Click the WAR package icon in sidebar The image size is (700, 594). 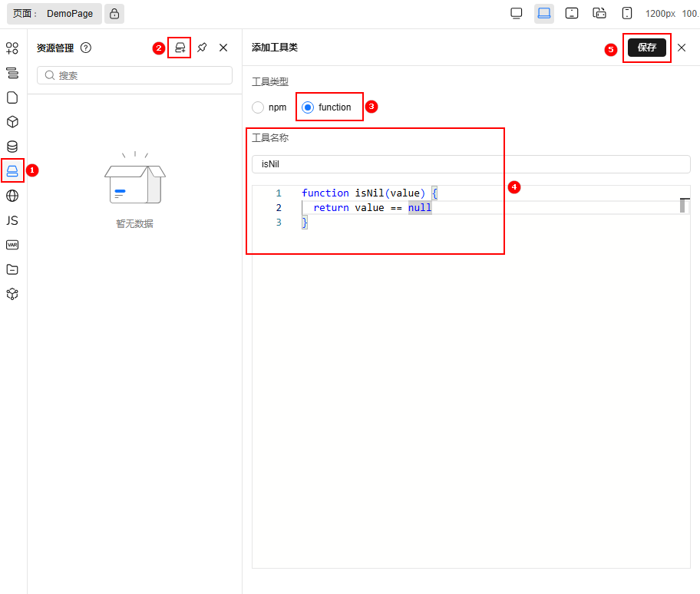(x=12, y=245)
